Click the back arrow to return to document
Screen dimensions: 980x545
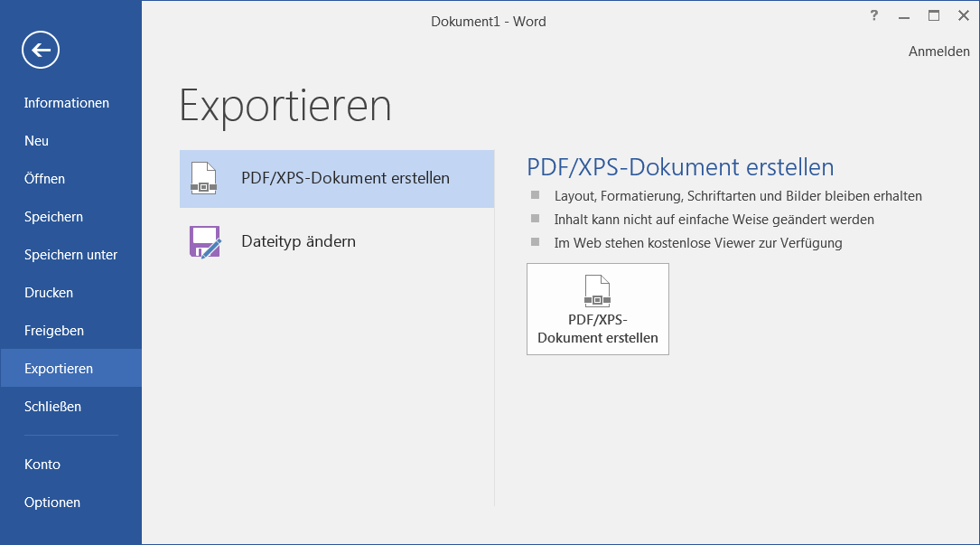coord(41,50)
